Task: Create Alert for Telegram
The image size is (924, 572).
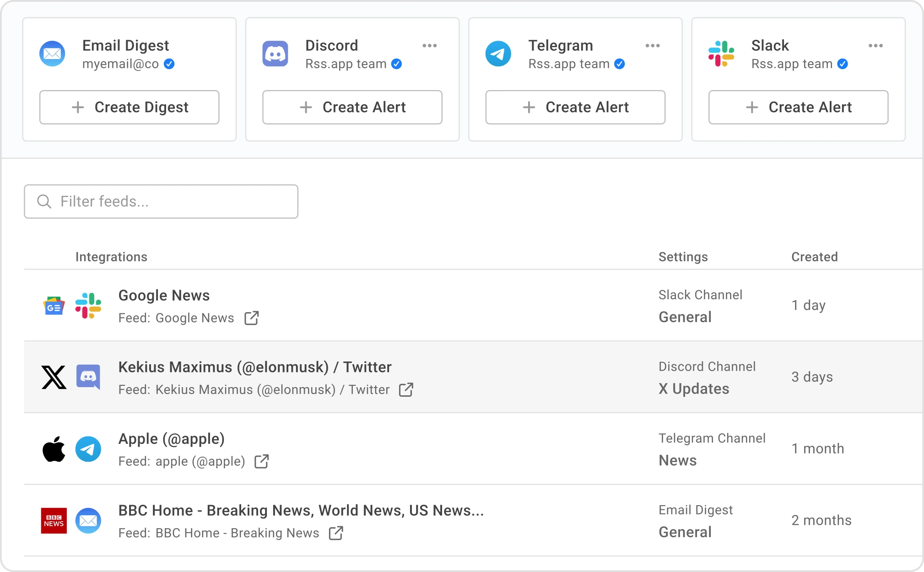Action: [575, 107]
